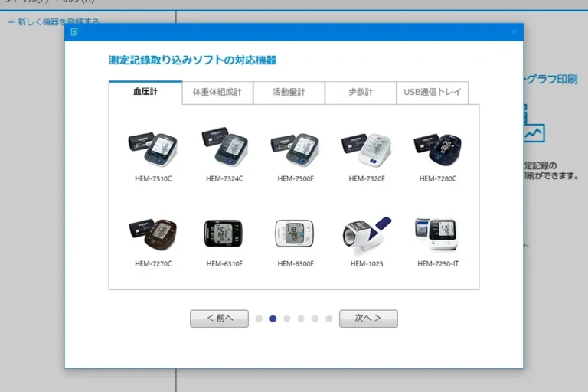588x392 pixels.
Task: Go to the first page dot
Action: (259, 318)
